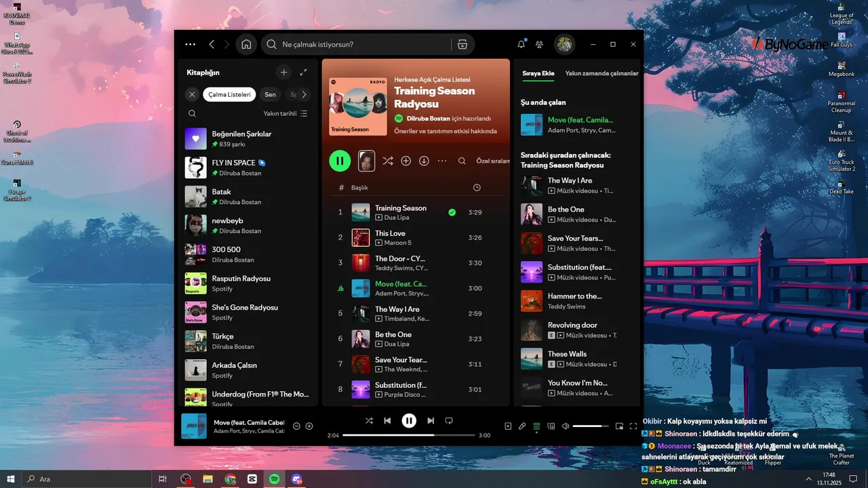Open Yakın tarihli sort dropdown

click(285, 114)
